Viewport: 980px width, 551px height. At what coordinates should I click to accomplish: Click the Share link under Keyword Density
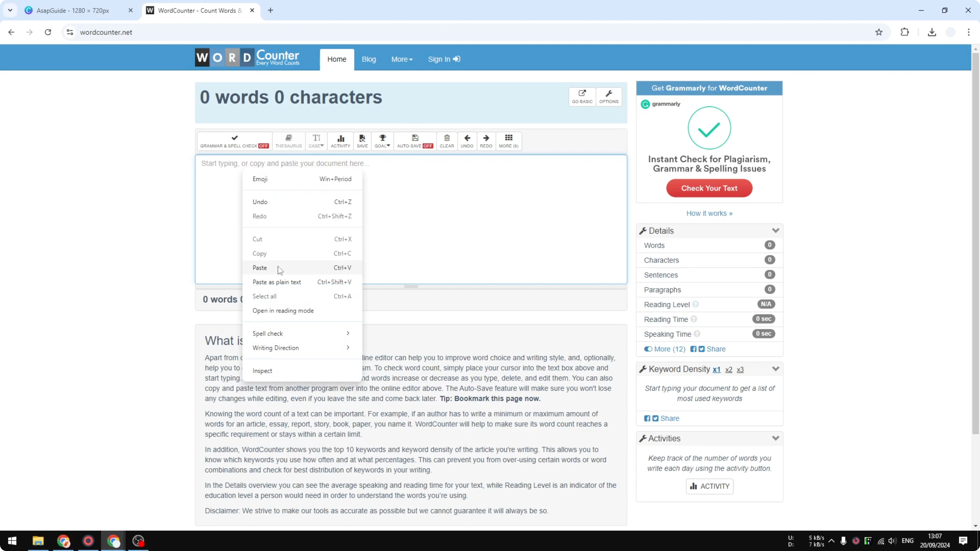[x=669, y=418]
